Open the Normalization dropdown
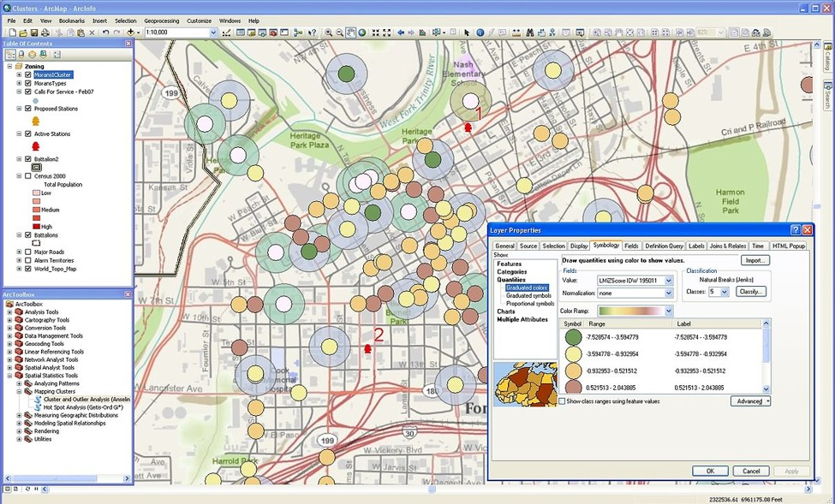Image resolution: width=835 pixels, height=504 pixels. [x=669, y=294]
